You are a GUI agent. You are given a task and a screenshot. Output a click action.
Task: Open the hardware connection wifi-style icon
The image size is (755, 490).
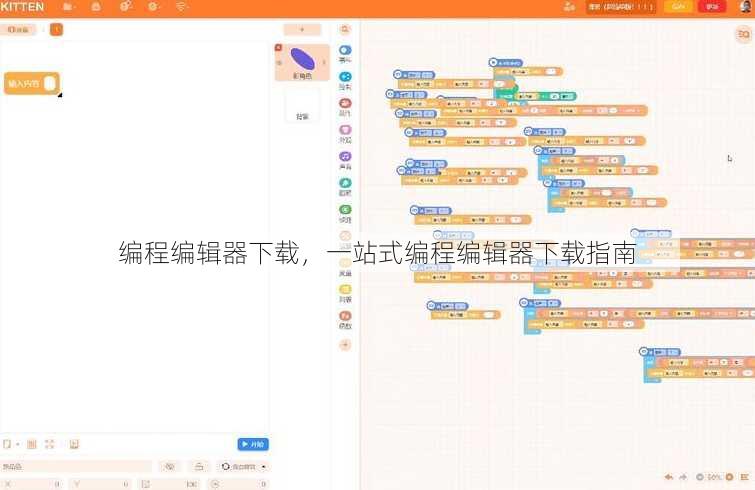point(181,7)
